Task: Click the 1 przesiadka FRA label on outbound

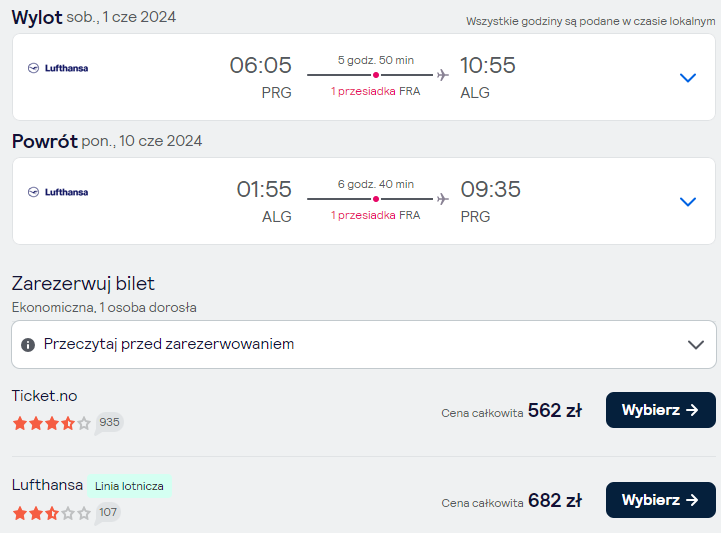Action: pyautogui.click(x=376, y=92)
